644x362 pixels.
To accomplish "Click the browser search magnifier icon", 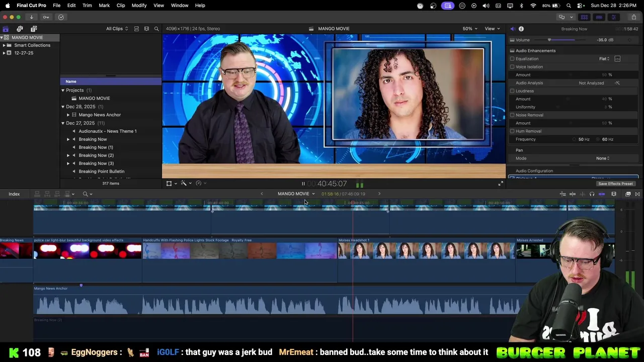I will pyautogui.click(x=156, y=29).
